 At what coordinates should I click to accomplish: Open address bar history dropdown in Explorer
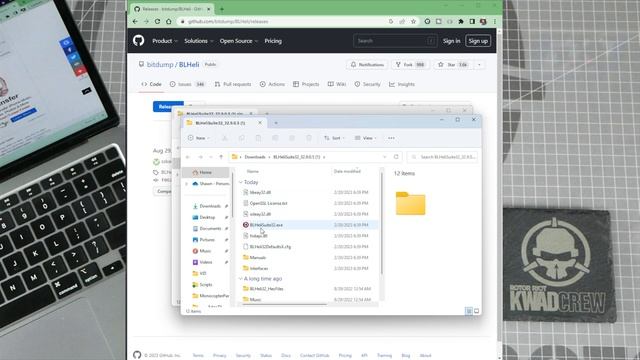point(384,157)
